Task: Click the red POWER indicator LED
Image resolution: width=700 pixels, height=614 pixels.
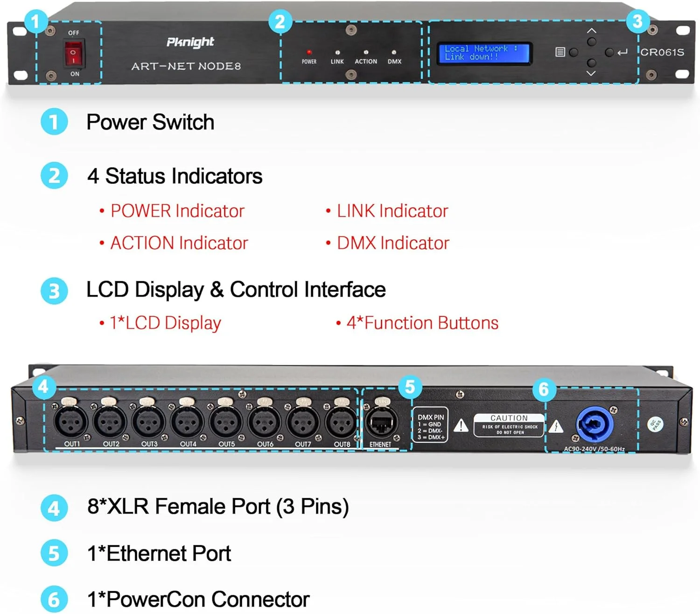Action: tap(309, 52)
